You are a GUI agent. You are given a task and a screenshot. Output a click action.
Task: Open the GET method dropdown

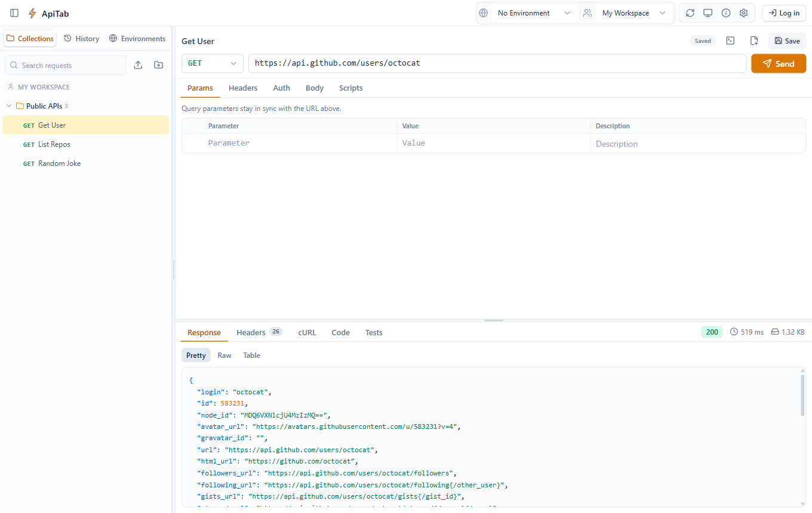213,63
